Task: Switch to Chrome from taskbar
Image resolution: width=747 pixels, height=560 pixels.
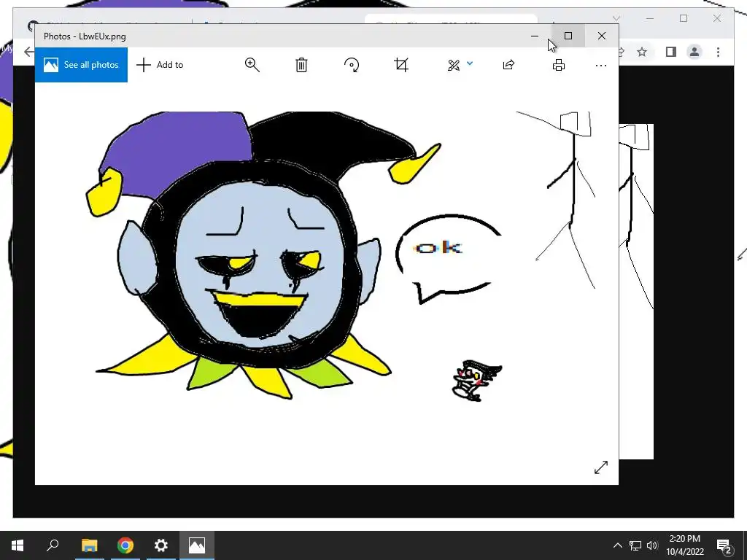Action: pyautogui.click(x=125, y=545)
